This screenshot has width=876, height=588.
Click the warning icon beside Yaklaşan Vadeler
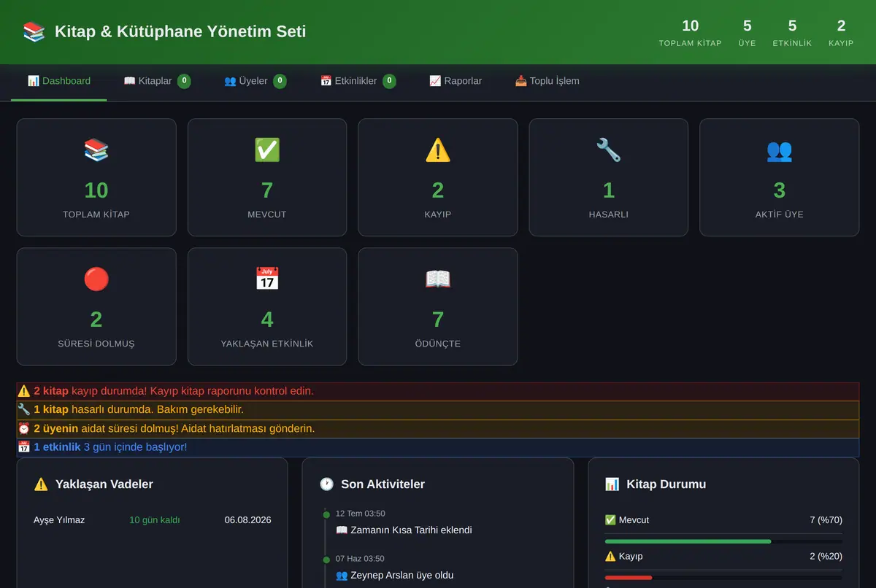(x=41, y=484)
